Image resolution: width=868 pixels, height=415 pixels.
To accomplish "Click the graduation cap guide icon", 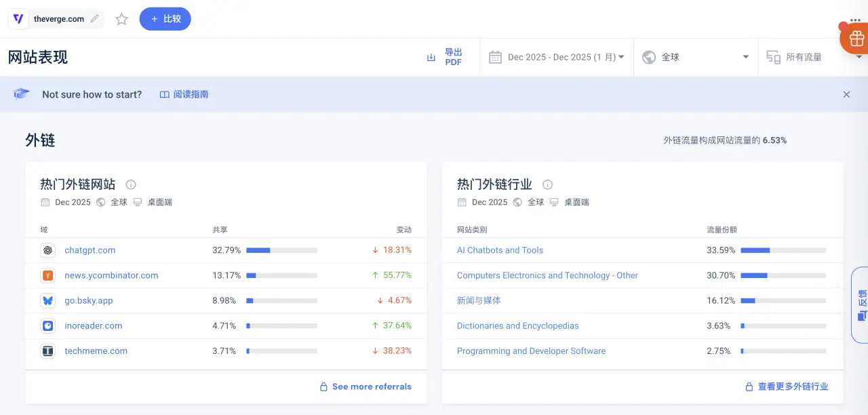I will coord(22,94).
